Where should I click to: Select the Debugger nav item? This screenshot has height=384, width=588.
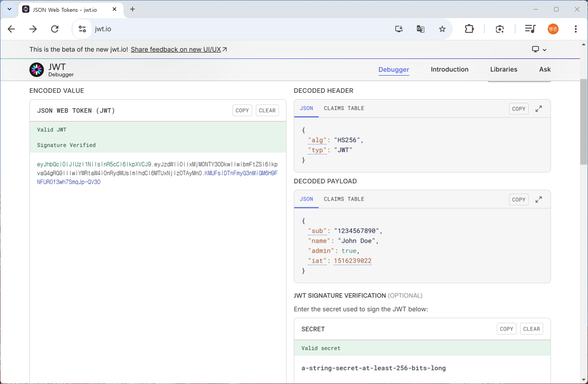tap(394, 70)
